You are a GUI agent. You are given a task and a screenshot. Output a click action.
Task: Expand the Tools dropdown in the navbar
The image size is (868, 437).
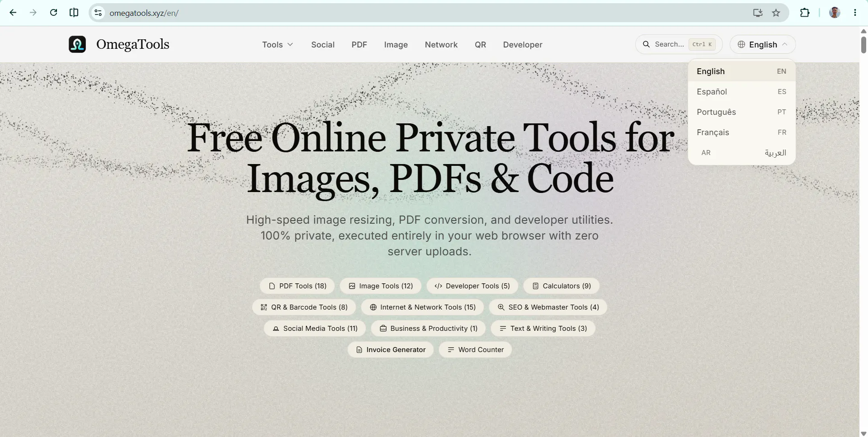278,44
